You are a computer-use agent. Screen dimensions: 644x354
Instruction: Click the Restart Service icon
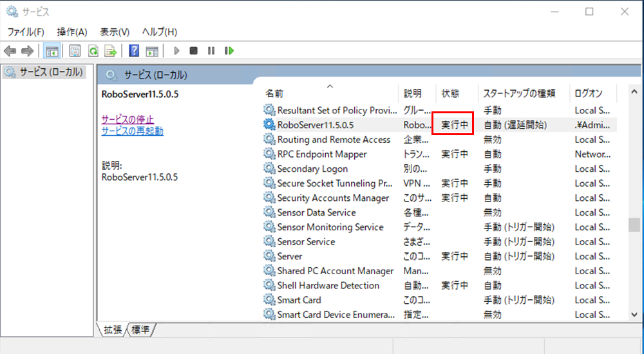tap(229, 51)
